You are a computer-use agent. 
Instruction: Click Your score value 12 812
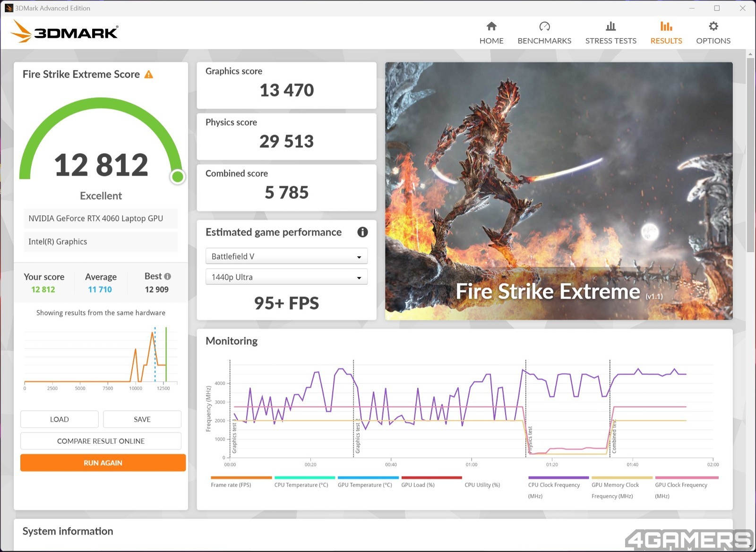tap(43, 289)
